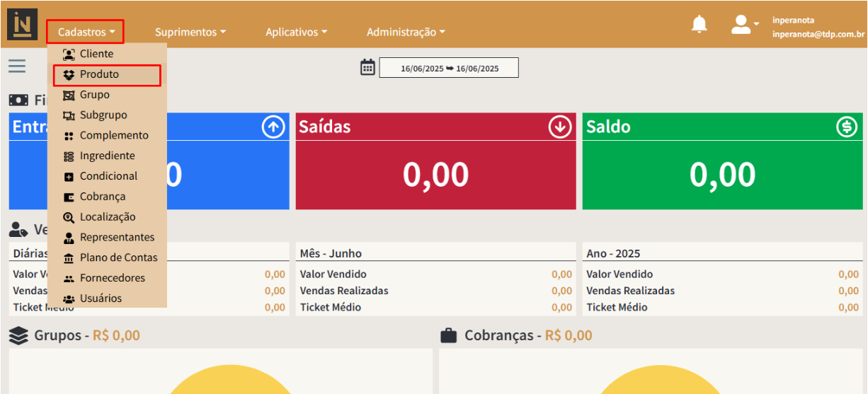
Task: Click inperanota@tdp.com.br account email
Action: (x=818, y=35)
